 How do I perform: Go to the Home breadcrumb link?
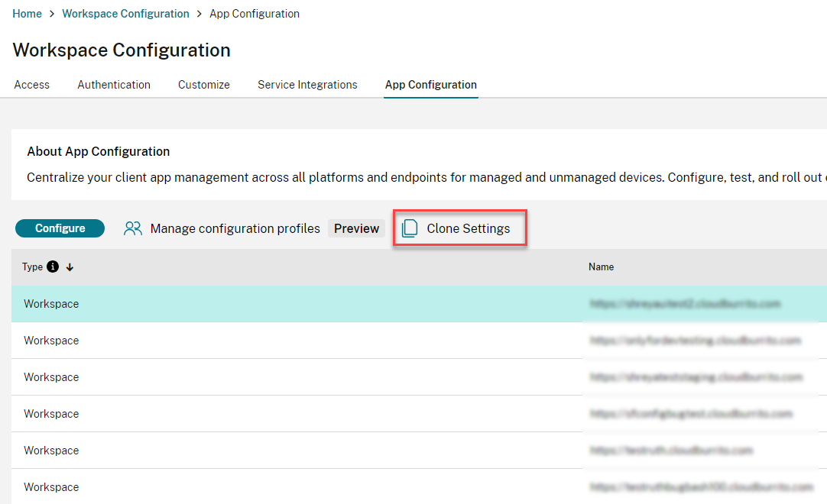(28, 14)
